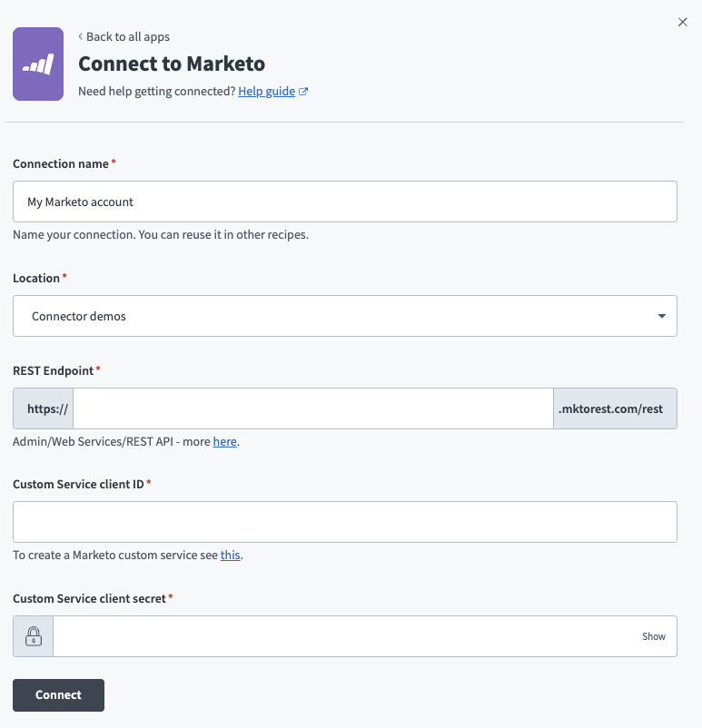The width and height of the screenshot is (702, 728).
Task: Click the back chevron before Back to all apps
Action: 79,36
